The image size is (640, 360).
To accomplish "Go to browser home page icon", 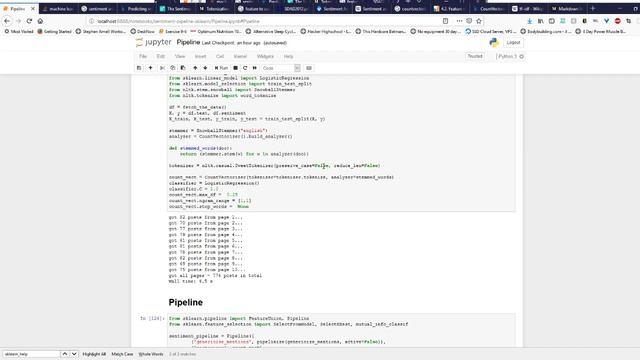I will tap(40, 21).
